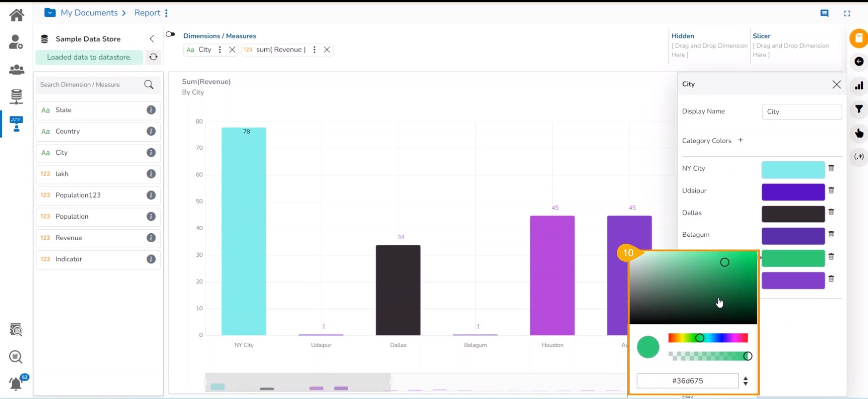Screen dimensions: 868x399
Task: Click the orange icon atop right rail
Action: (x=858, y=38)
